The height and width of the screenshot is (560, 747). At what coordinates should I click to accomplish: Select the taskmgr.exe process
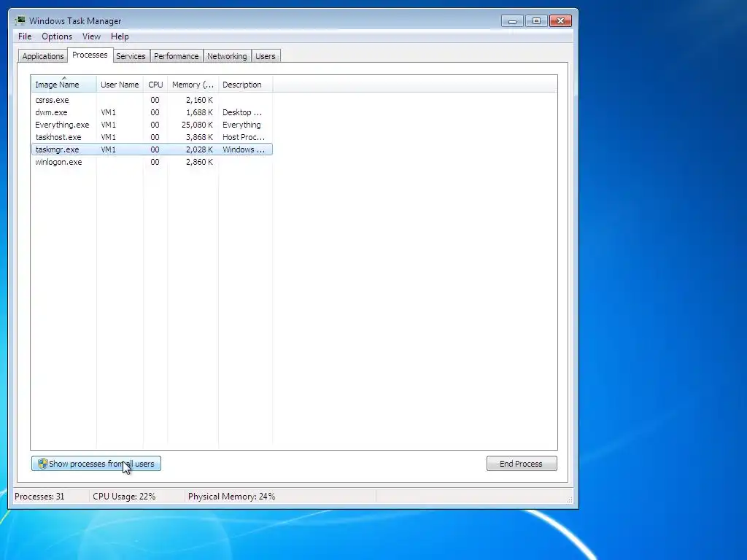pos(152,149)
